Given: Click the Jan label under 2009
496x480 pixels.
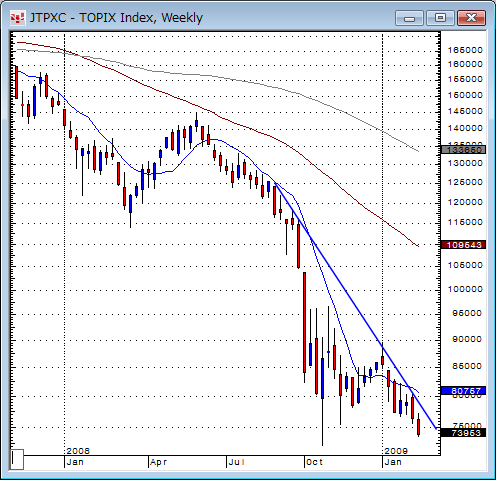Looking at the screenshot, I should pyautogui.click(x=393, y=462).
